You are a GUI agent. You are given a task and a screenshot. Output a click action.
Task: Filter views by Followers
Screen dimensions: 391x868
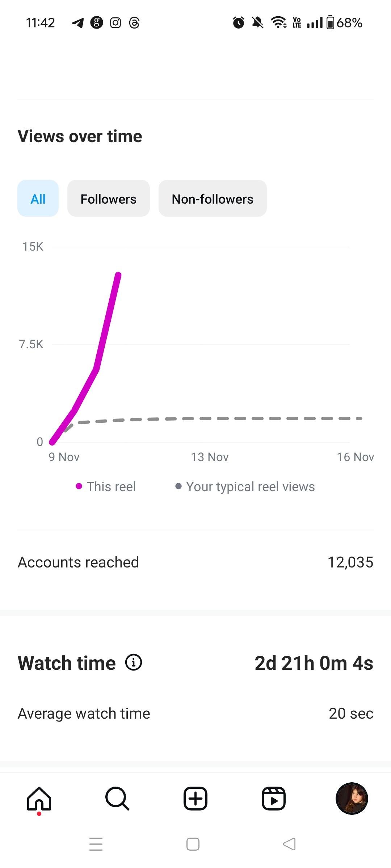tap(109, 199)
